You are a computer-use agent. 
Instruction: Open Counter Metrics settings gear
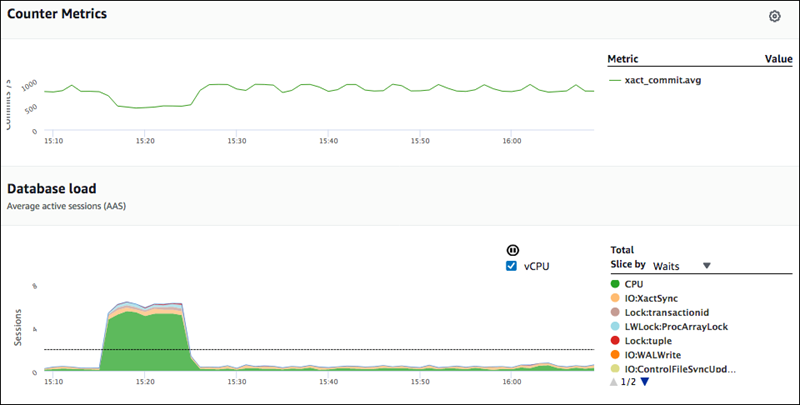(774, 17)
